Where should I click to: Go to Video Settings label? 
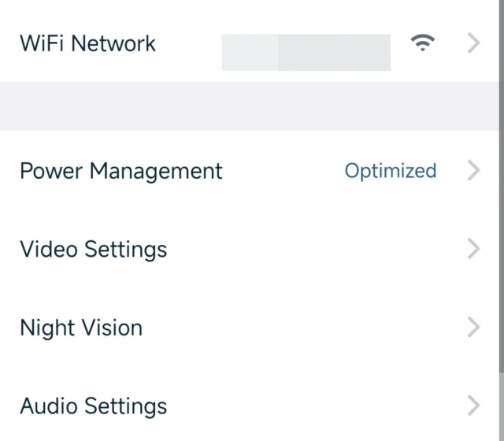click(93, 250)
